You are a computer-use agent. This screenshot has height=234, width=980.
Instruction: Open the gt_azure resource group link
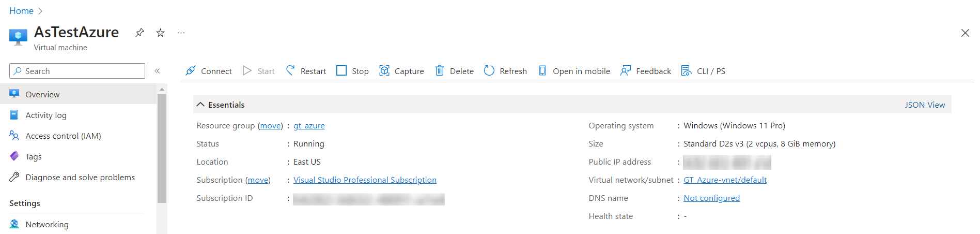(x=309, y=126)
